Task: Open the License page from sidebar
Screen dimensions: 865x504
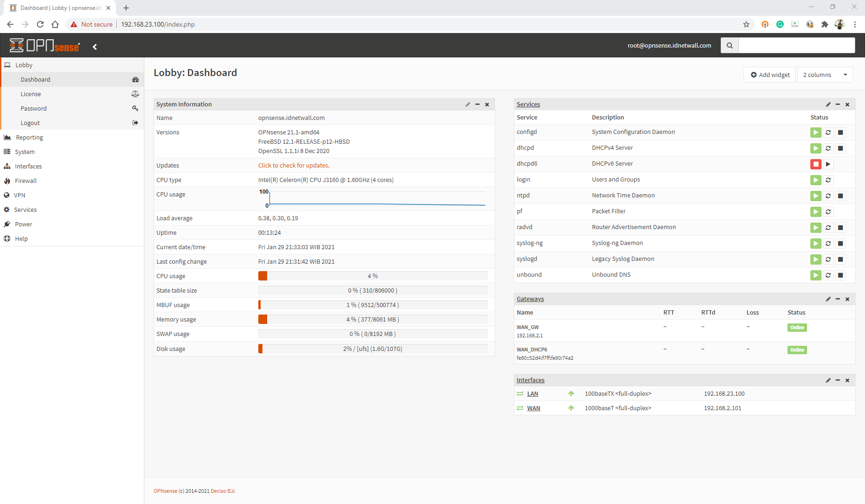Action: pyautogui.click(x=31, y=94)
